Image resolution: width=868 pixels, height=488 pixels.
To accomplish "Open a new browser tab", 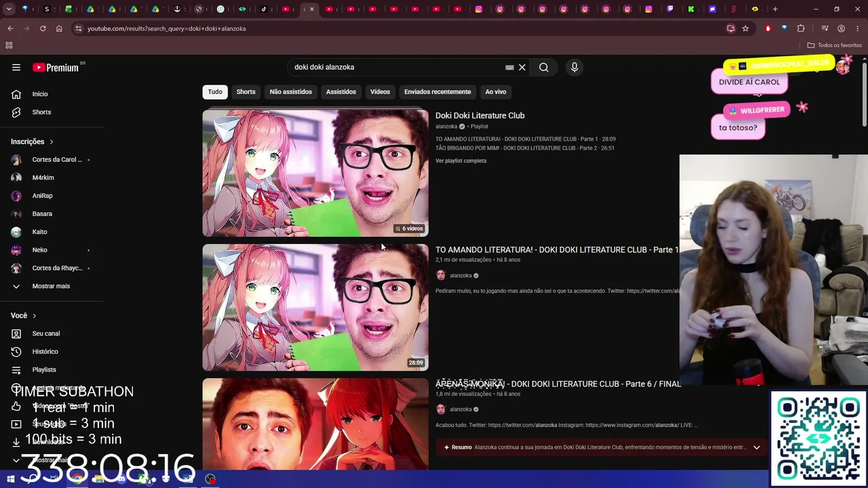I will [775, 9].
